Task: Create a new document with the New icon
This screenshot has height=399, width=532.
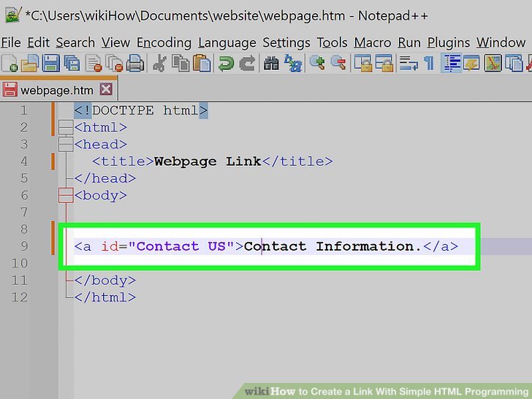Action: [x=9, y=64]
